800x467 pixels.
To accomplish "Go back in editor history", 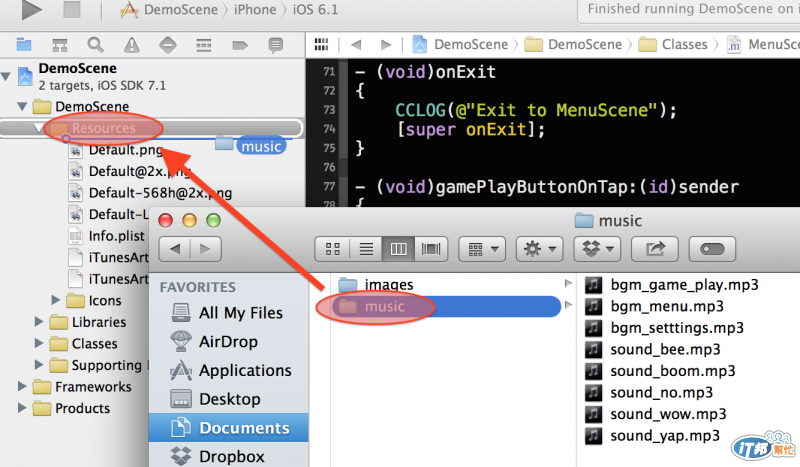I will coord(356,45).
